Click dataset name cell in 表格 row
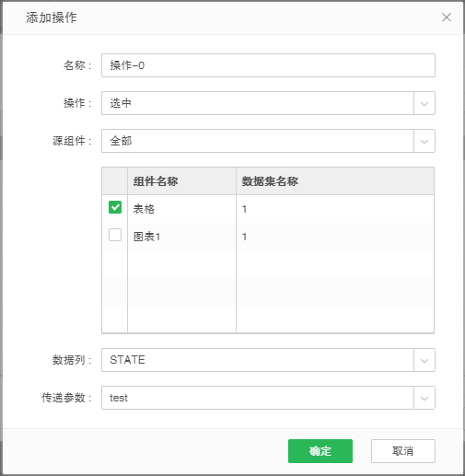 point(335,209)
